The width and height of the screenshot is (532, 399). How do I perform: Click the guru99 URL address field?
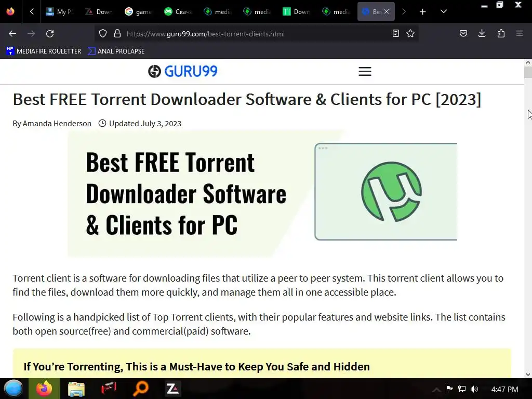click(x=256, y=34)
